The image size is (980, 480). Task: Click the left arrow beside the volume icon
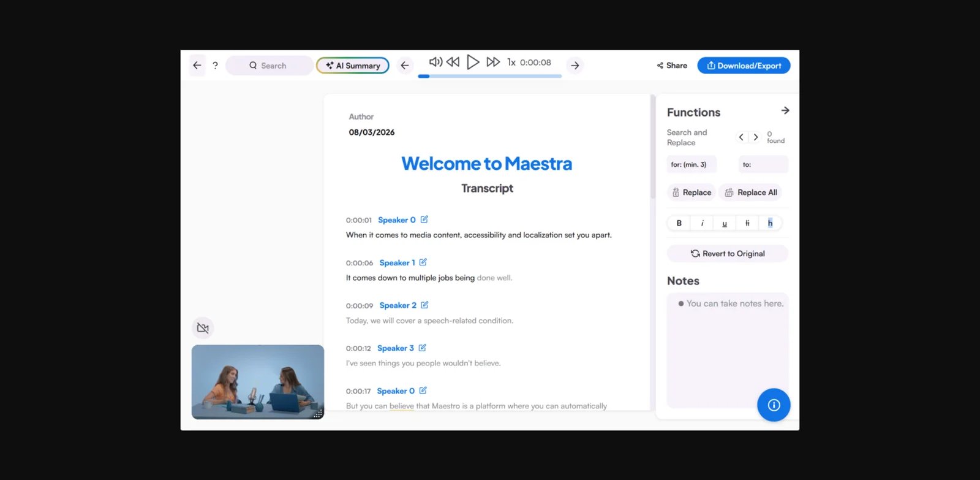[x=405, y=66]
